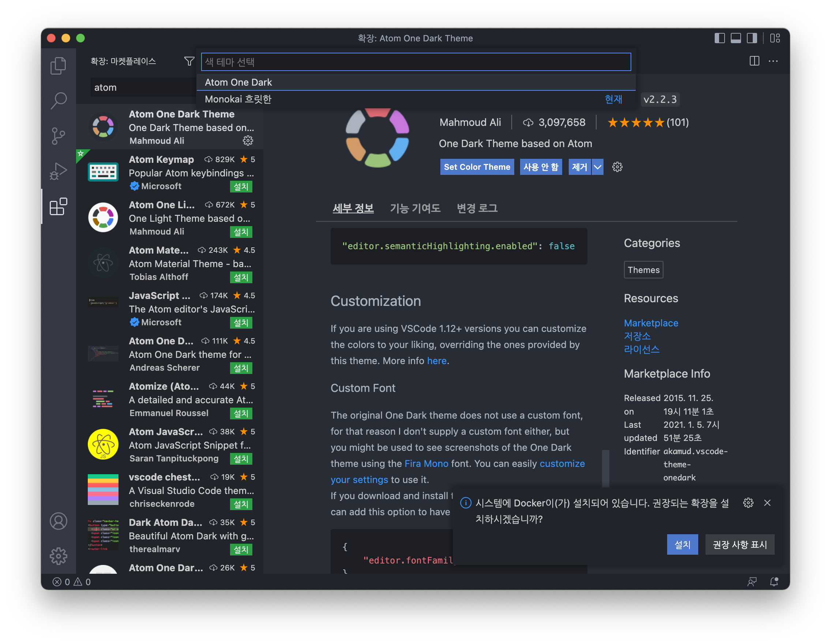This screenshot has height=644, width=831.
Task: Toggle the primary sidebar layout button
Action: tap(719, 38)
